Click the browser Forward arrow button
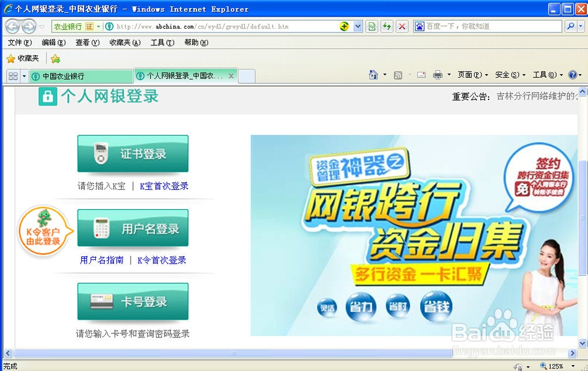 click(29, 26)
